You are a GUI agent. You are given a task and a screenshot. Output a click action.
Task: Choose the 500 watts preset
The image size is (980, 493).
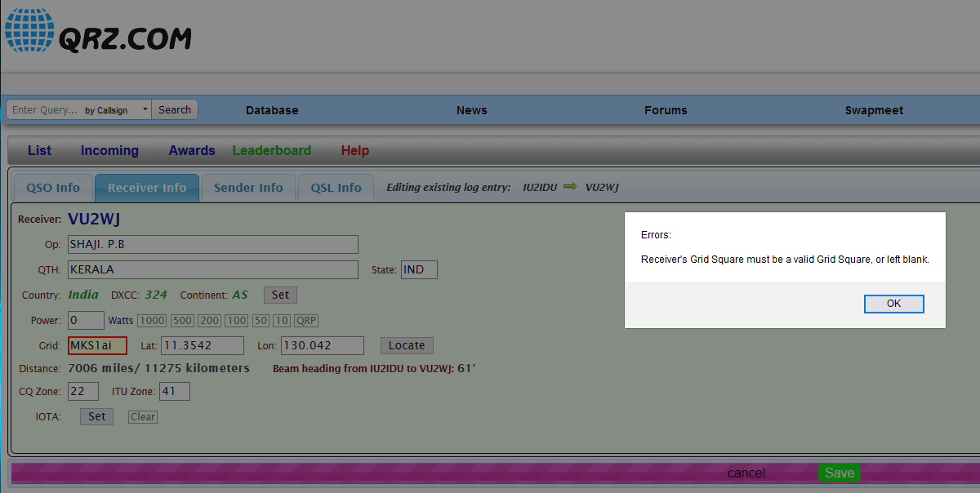tap(182, 321)
